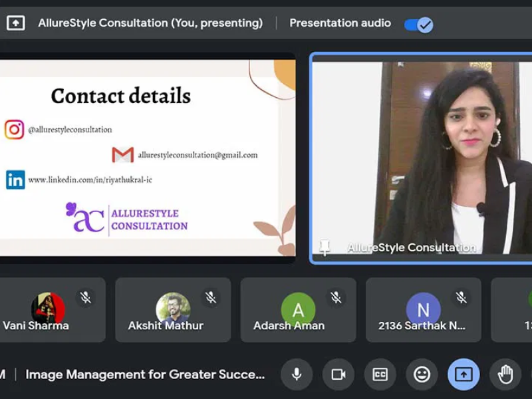Click Adarsh Aman's muted microphone icon

click(x=336, y=297)
